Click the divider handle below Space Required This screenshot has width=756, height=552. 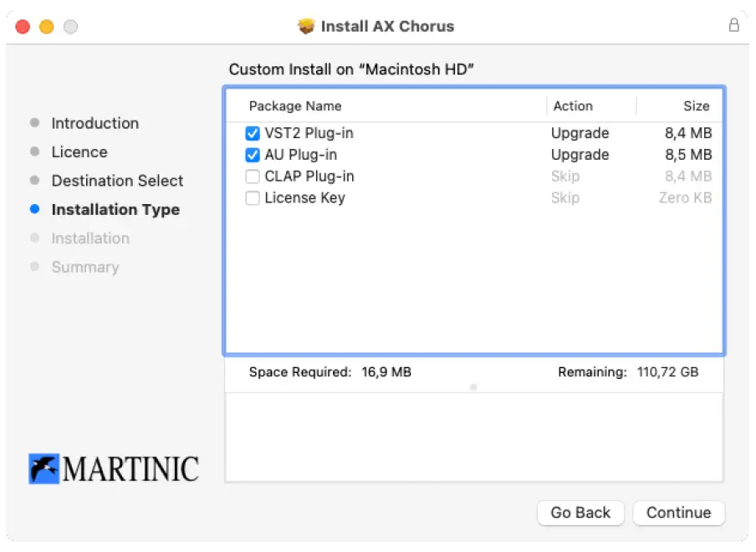tap(473, 387)
